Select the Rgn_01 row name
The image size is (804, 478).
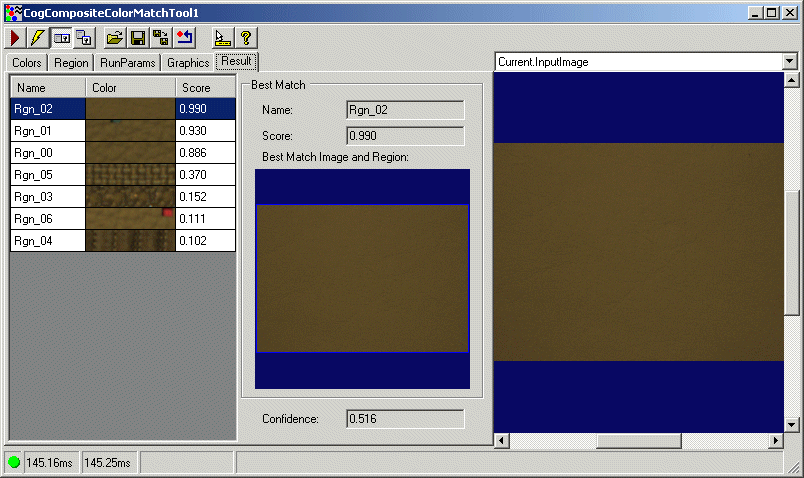tap(48, 131)
